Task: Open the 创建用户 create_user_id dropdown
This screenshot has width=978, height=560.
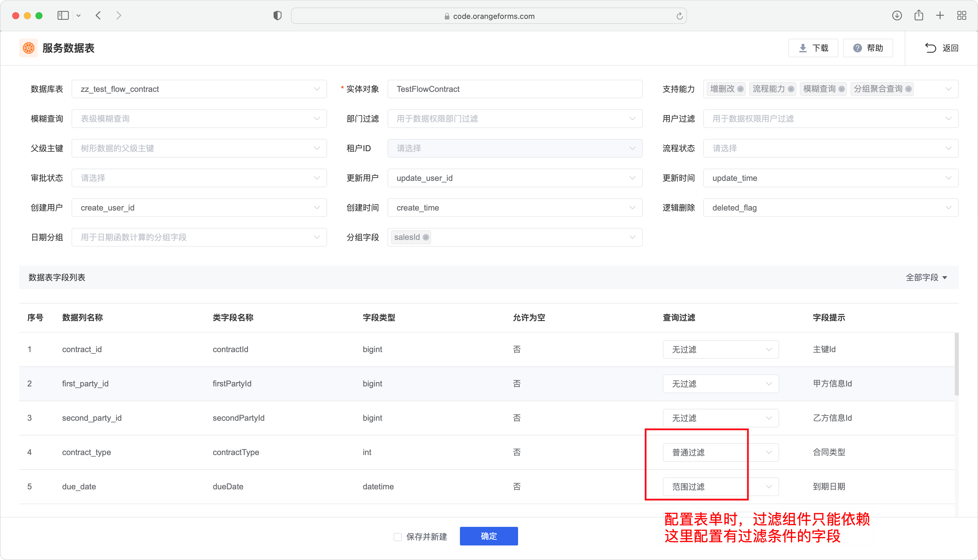Action: (199, 207)
